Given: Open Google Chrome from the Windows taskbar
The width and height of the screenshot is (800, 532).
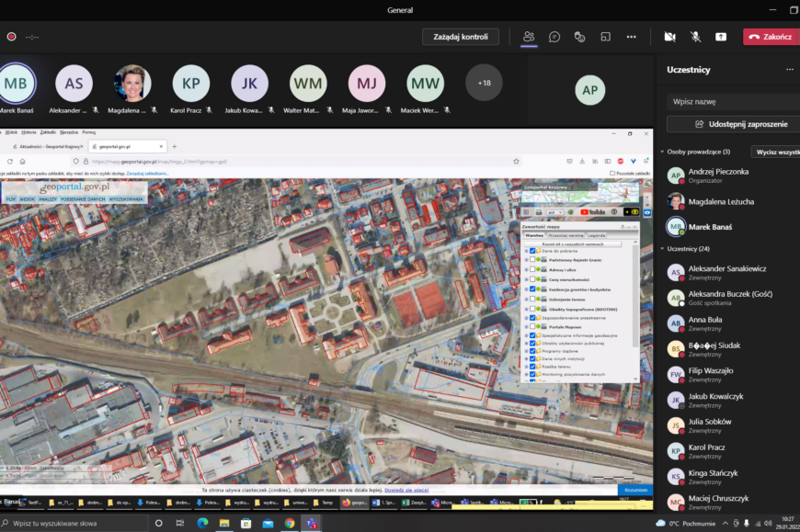Looking at the screenshot, I should point(290,524).
